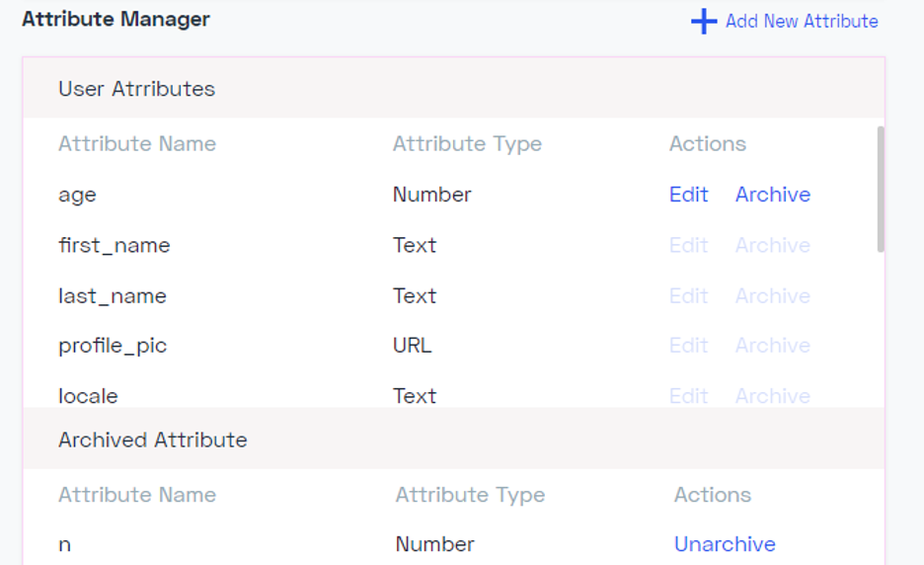Archive the last_name attribute
The height and width of the screenshot is (565, 924).
click(773, 296)
